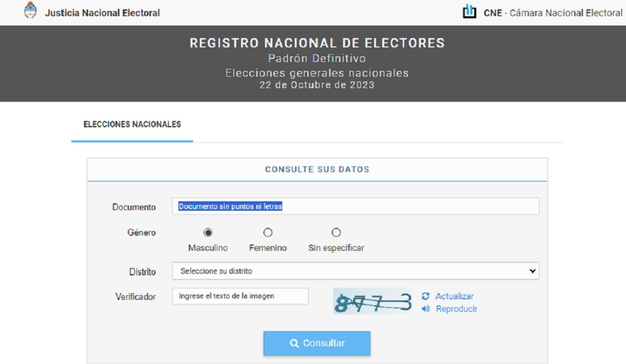Switch to the Elecciones Nacionales tab
This screenshot has height=364, width=626.
132,125
